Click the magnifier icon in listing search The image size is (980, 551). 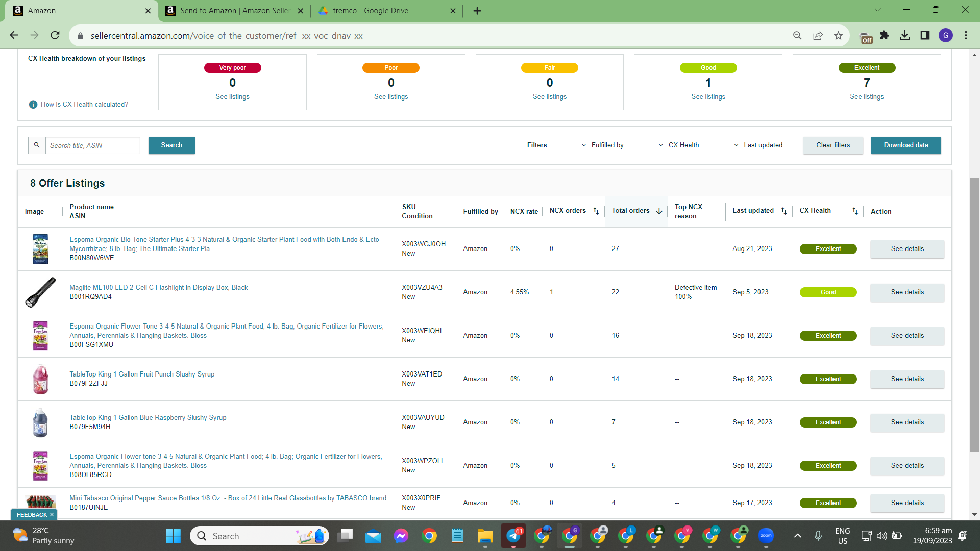click(x=37, y=145)
